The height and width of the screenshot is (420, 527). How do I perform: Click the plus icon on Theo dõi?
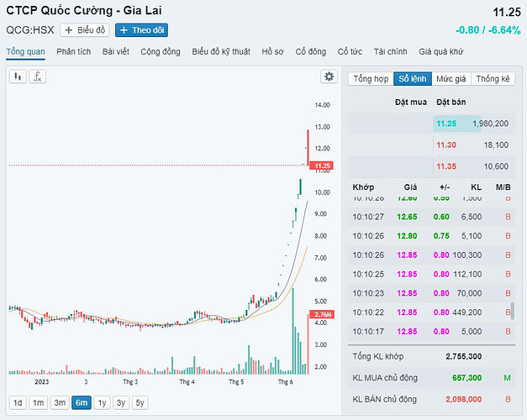[x=124, y=30]
